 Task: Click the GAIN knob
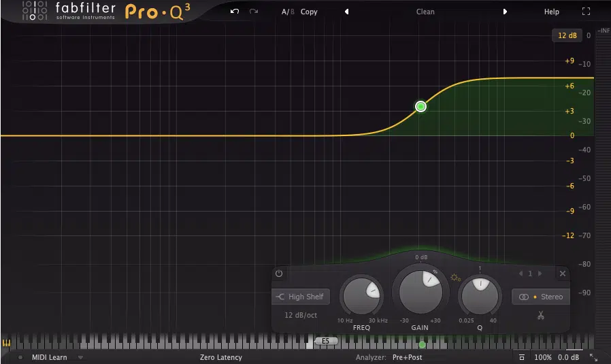[420, 291]
